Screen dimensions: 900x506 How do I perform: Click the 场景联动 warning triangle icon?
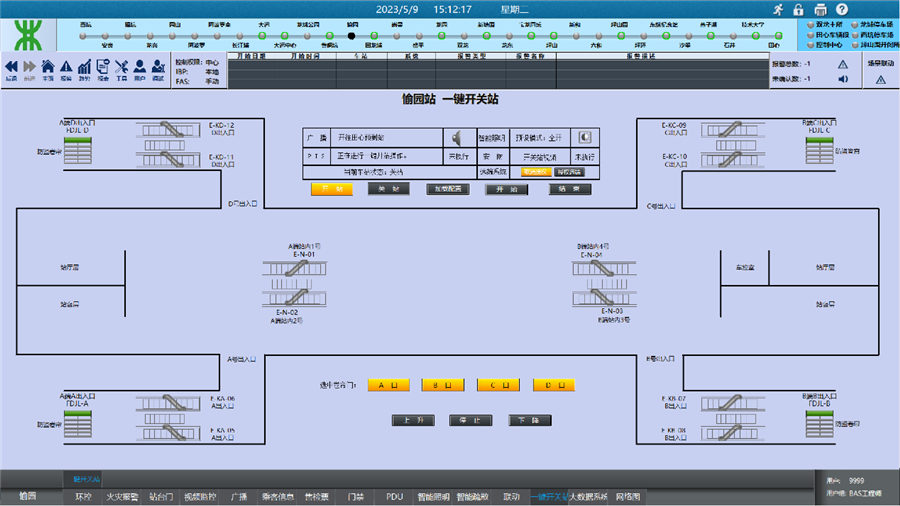pos(880,80)
